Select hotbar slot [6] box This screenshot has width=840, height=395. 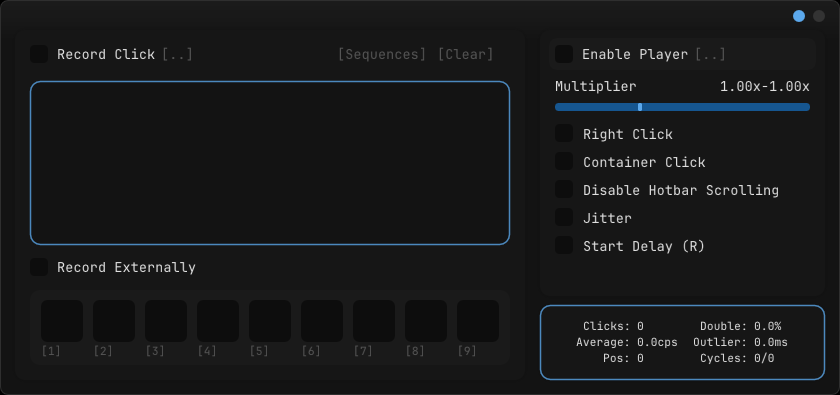tap(322, 321)
